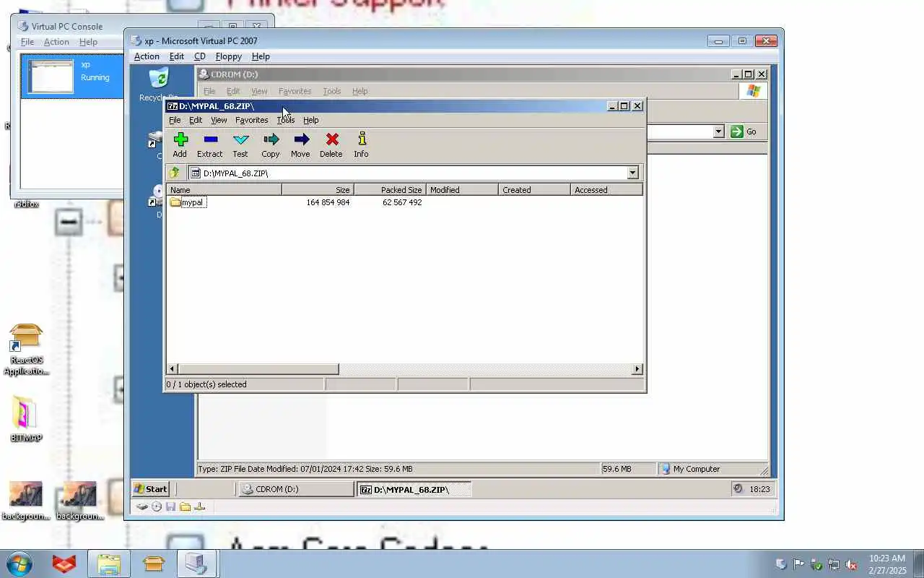
Task: Click the shared folder status icon in Virtual PC
Action: 185,506
